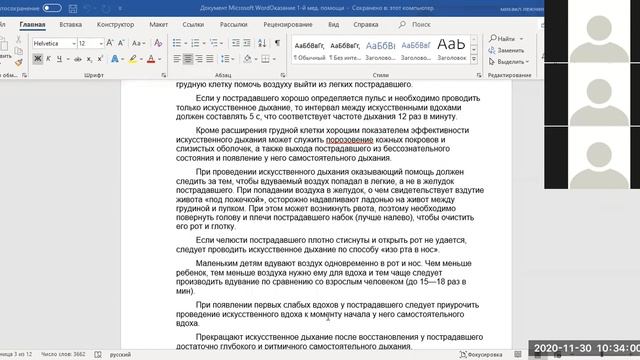This screenshot has width=640, height=360.
Task: Click the Поиск search field
Action: pyautogui.click(x=415, y=24)
